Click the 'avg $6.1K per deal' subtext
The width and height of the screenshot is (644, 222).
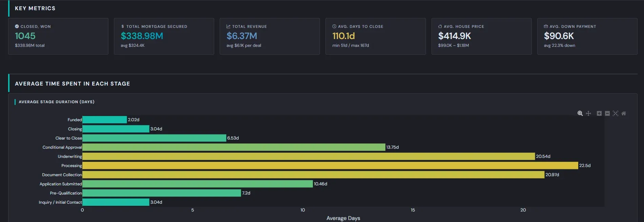(x=244, y=45)
